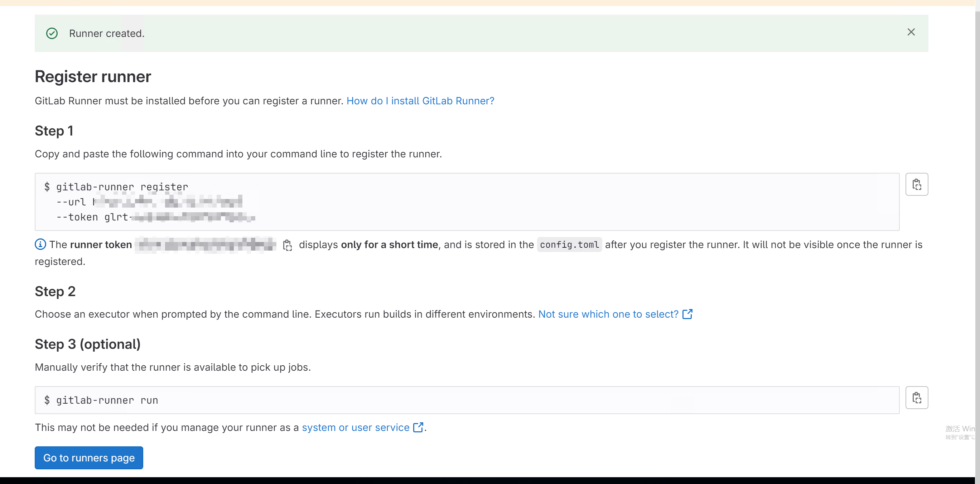Copy the runner token inline

287,245
